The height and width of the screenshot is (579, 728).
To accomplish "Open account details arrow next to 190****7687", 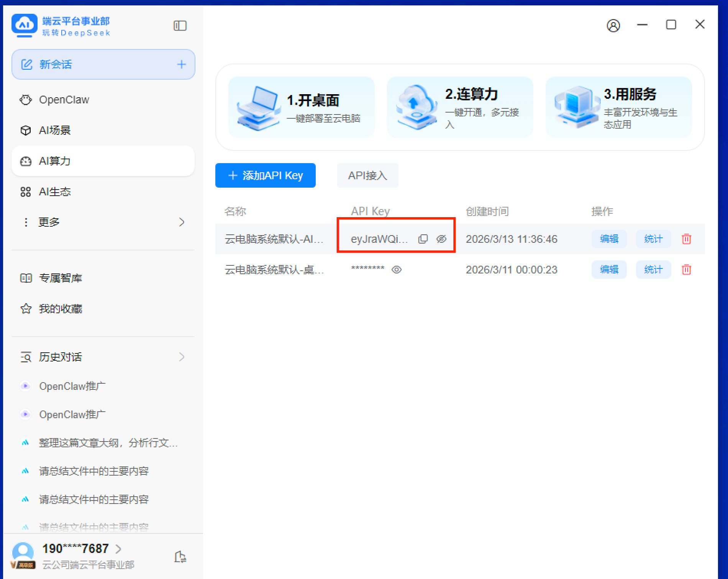I will 118,549.
